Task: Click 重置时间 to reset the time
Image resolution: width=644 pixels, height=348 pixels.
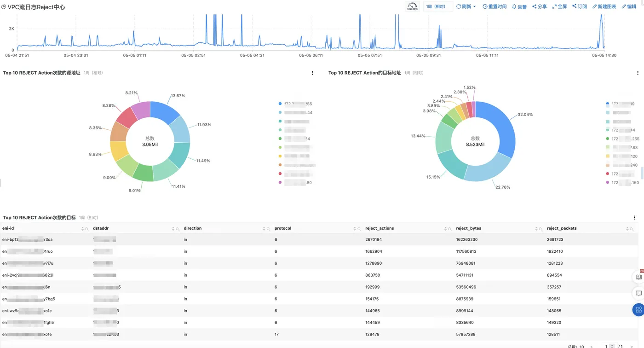Action: coord(494,6)
